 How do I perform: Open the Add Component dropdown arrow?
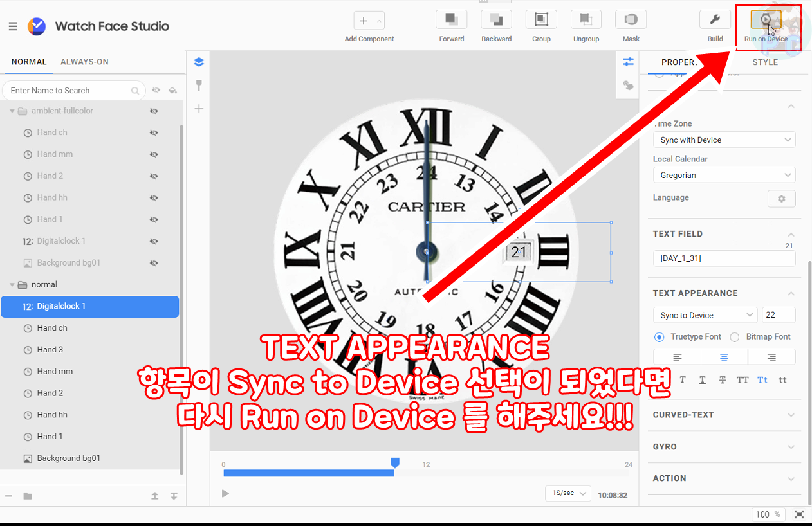coord(379,21)
